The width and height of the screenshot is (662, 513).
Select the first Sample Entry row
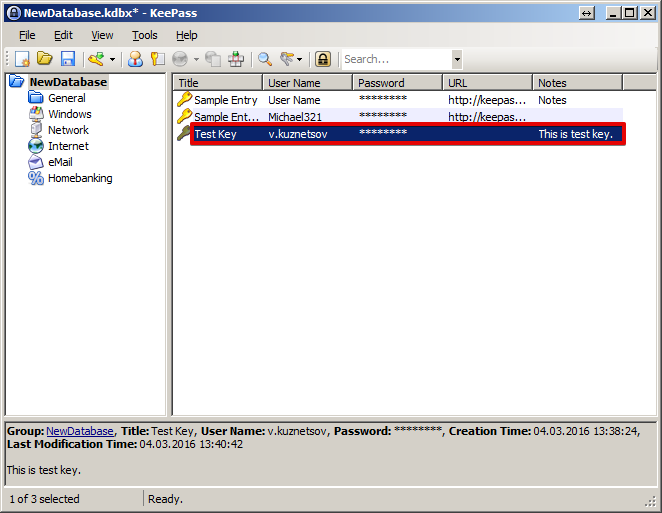tap(225, 100)
